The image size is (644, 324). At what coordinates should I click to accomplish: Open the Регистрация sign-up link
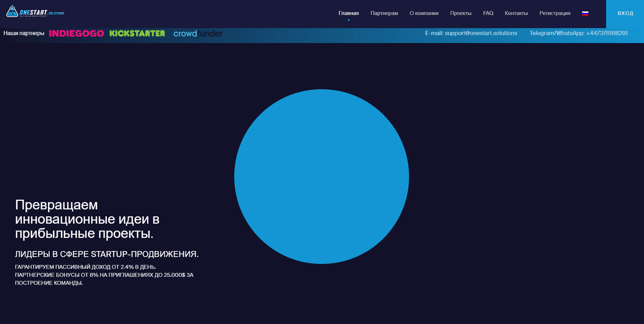(x=555, y=13)
